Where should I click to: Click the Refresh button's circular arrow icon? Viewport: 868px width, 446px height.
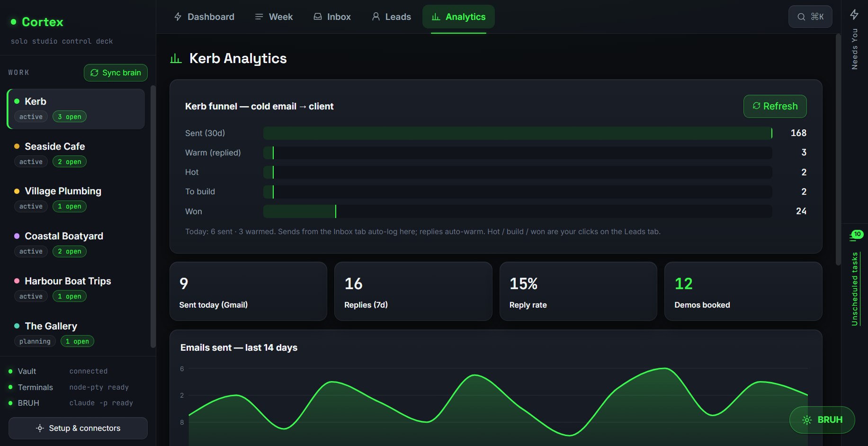pyautogui.click(x=756, y=106)
